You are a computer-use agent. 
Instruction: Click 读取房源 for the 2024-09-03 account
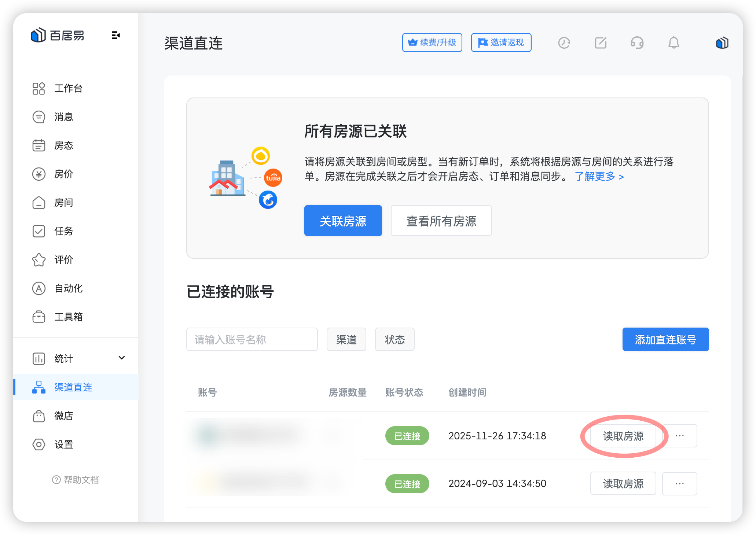(x=623, y=484)
